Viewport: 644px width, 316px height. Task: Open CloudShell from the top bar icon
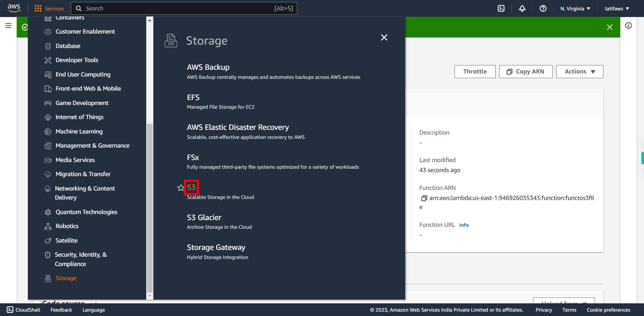[x=501, y=8]
